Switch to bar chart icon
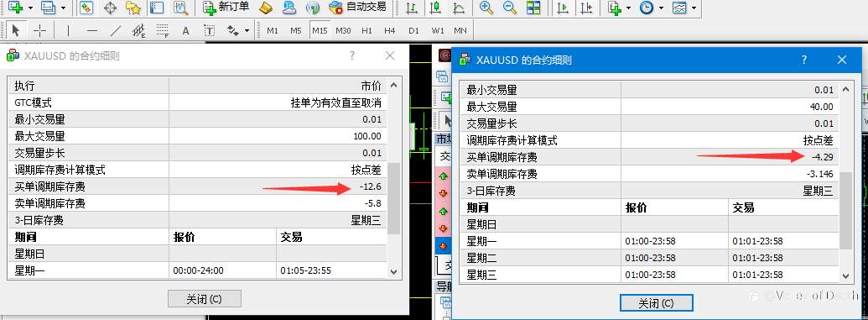 pyautogui.click(x=411, y=8)
